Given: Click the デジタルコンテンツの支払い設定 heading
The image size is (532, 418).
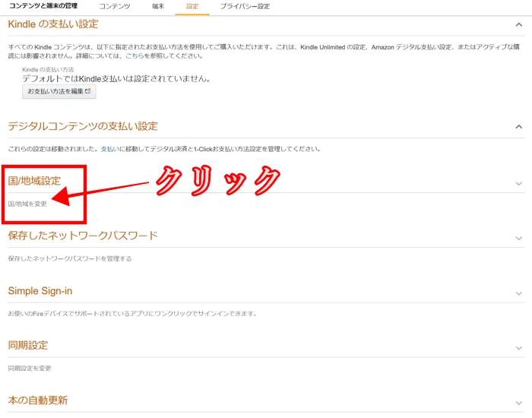Looking at the screenshot, I should tap(83, 126).
